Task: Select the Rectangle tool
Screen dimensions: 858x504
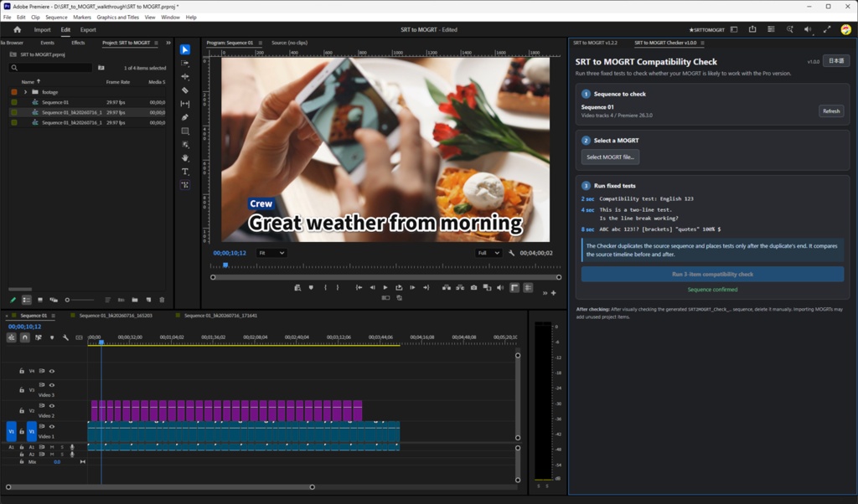Action: (x=185, y=131)
